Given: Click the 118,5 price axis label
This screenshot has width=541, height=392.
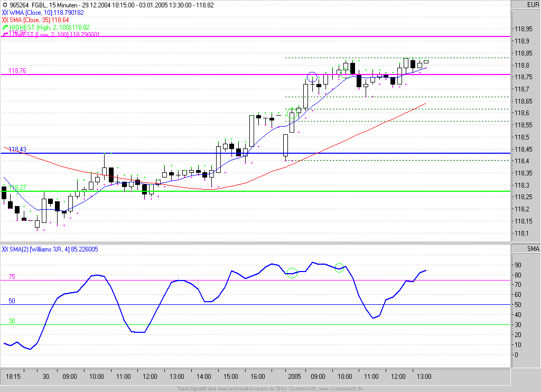Looking at the screenshot, I should pyautogui.click(x=521, y=137).
